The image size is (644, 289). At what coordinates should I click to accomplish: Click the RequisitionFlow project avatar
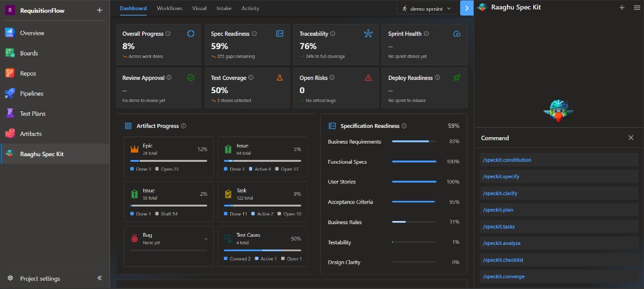click(x=10, y=10)
